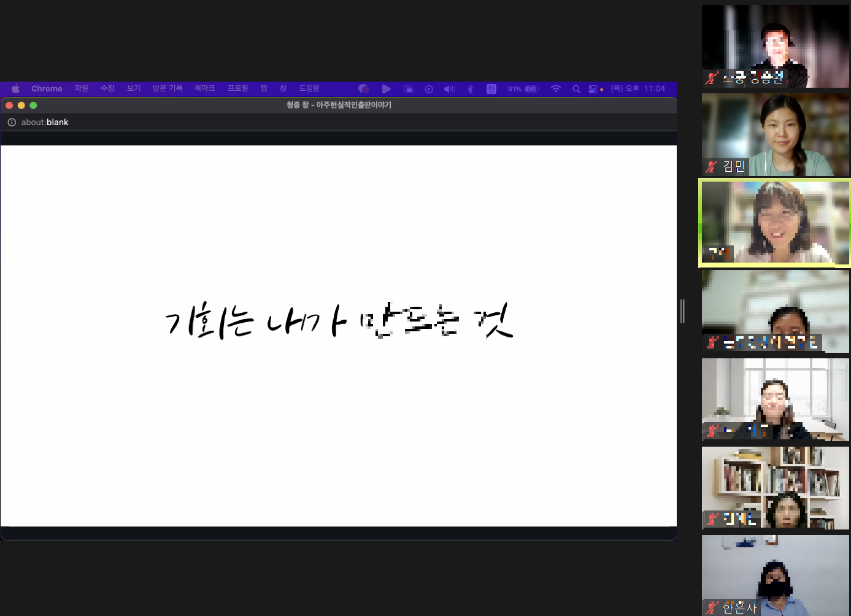Open the 보기 menu
Image resolution: width=851 pixels, height=616 pixels.
(134, 88)
